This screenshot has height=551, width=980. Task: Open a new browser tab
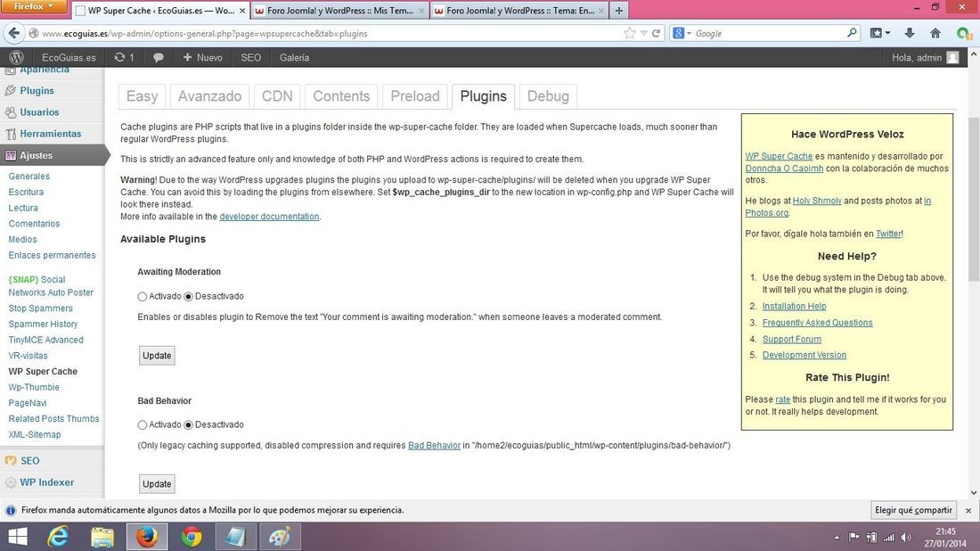pos(618,11)
